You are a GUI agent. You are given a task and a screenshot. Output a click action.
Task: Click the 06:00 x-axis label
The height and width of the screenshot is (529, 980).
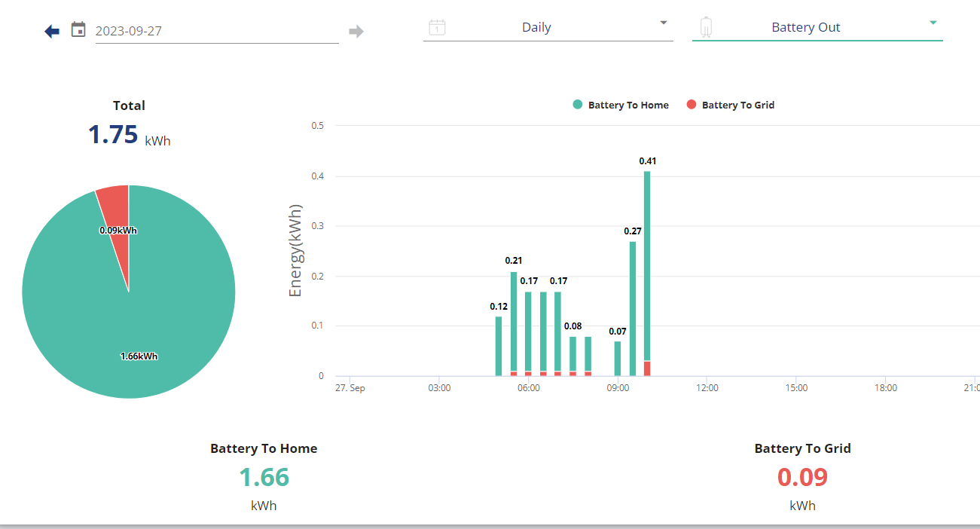(x=529, y=388)
